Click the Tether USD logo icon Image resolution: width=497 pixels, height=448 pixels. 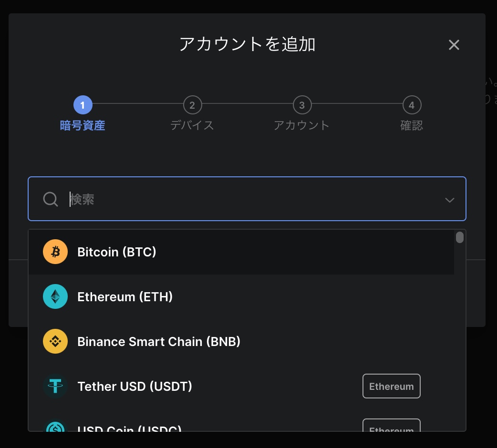[55, 386]
